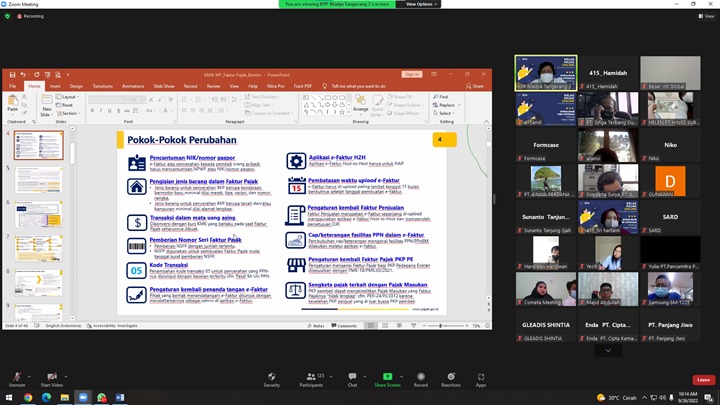Click the green Share Screen icon
The image size is (720, 405).
(x=385, y=374)
